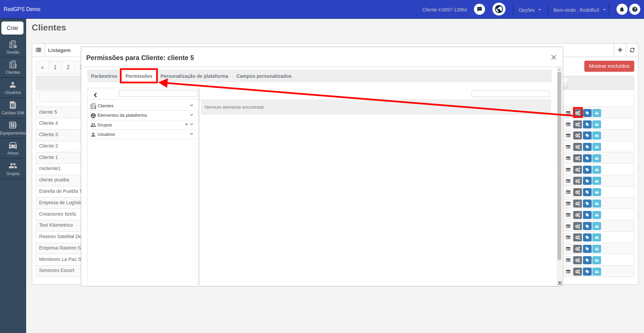Expand Elementos da plataforma category

192,115
